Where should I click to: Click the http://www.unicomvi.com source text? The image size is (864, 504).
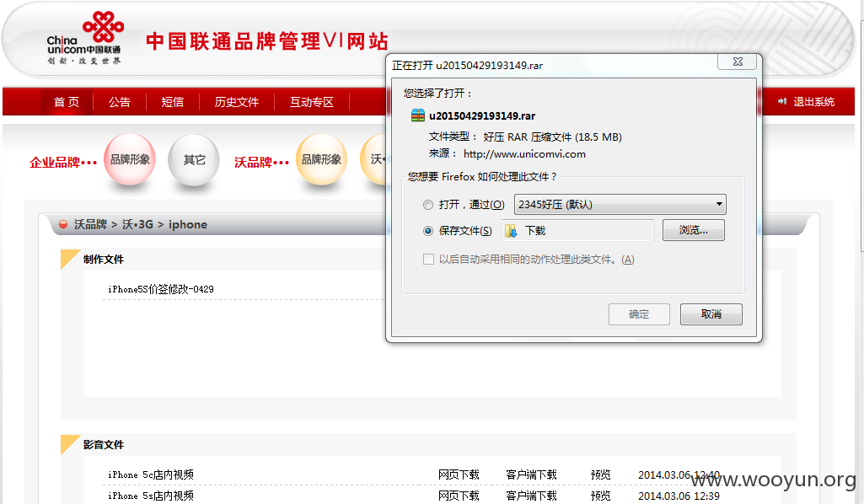pos(524,154)
